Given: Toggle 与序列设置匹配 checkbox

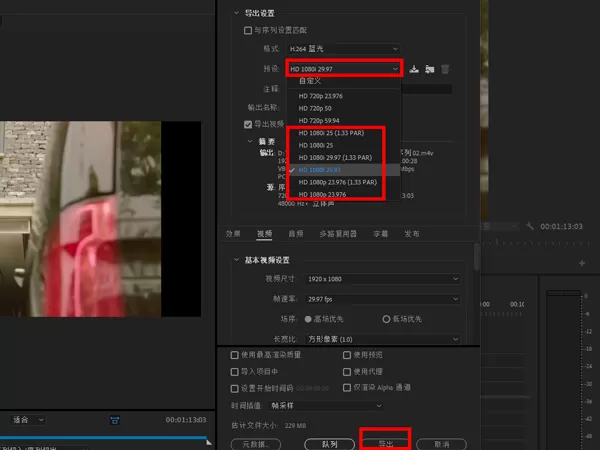Looking at the screenshot, I should pyautogui.click(x=248, y=30).
